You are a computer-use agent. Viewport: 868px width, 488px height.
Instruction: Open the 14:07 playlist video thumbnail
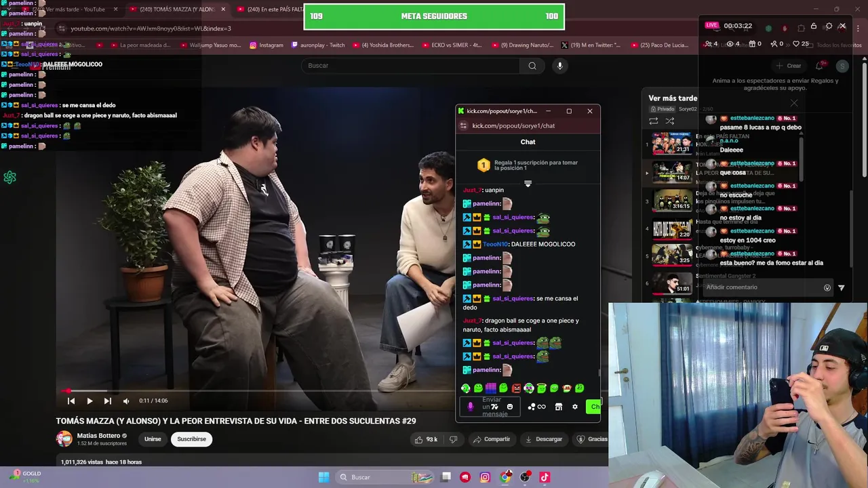(x=672, y=171)
